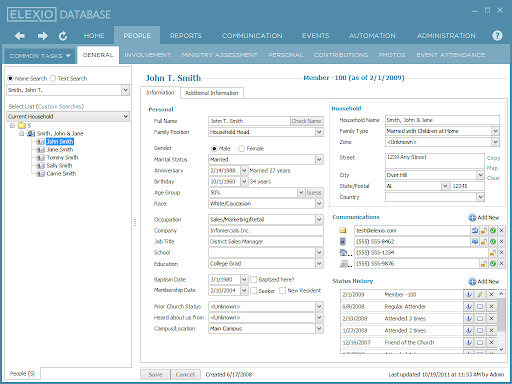Open the People main menu tab
512x384 pixels.
(137, 35)
